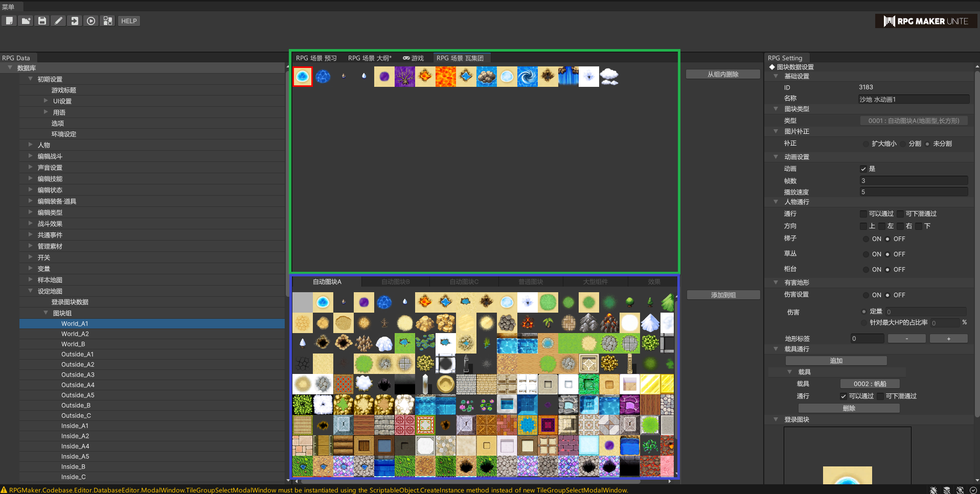
Task: Enable the 可以通过 checkbox under 人物通行
Action: click(863, 214)
